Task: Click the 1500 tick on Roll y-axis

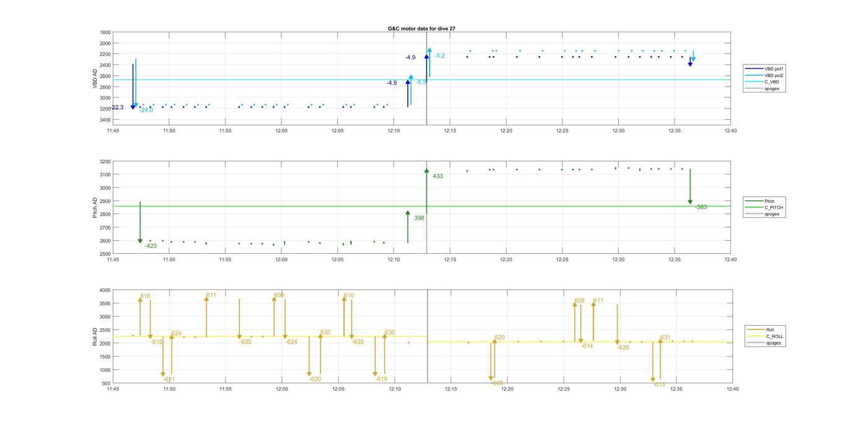Action: click(105, 357)
